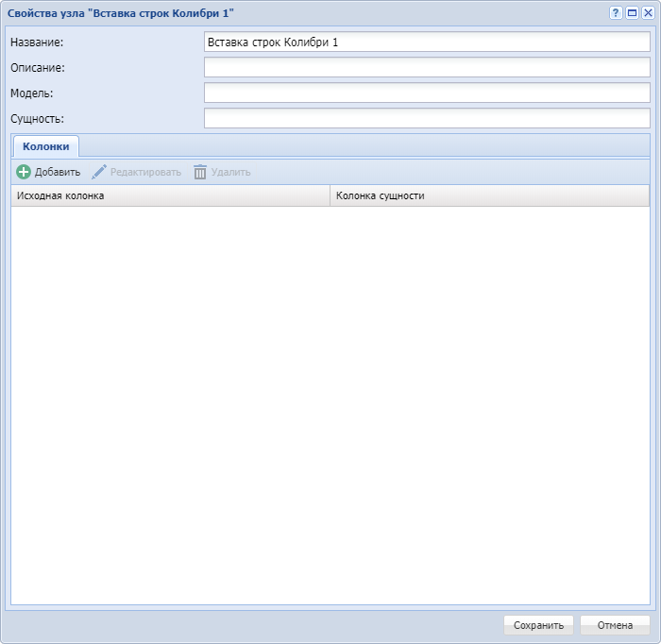Click into the Описание input field
Viewport: 661px width, 644px height.
(427, 67)
